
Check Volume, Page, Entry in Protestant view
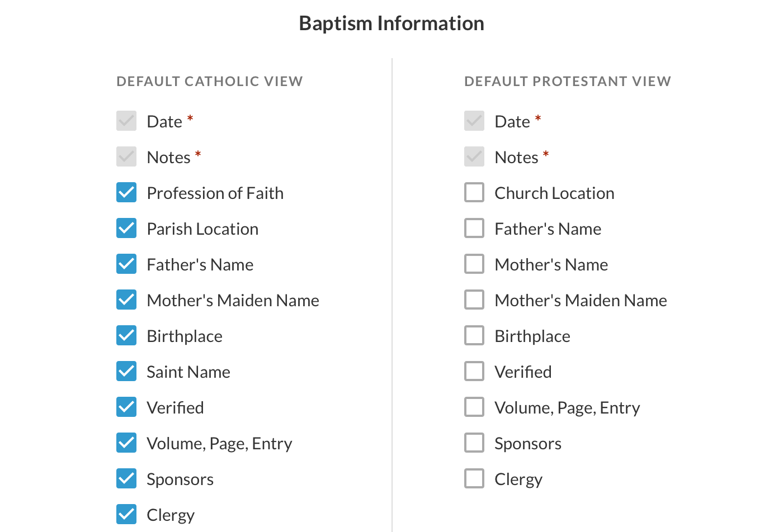point(474,407)
